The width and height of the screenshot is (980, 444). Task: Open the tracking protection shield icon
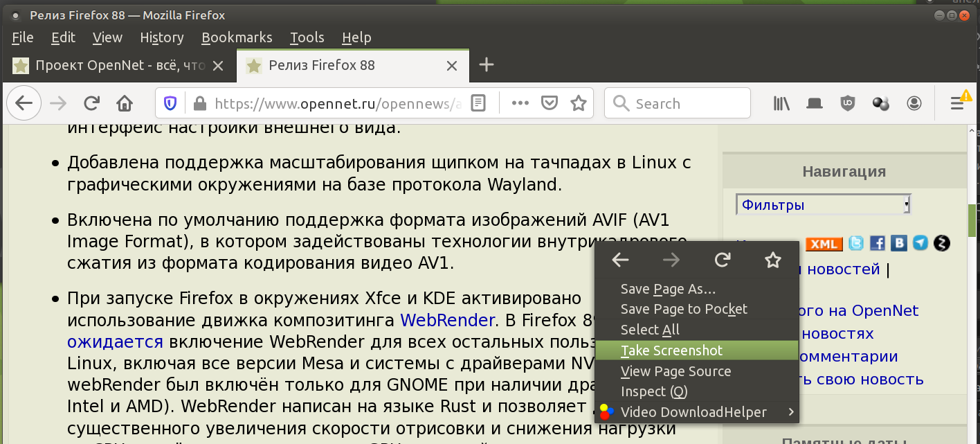coord(170,104)
